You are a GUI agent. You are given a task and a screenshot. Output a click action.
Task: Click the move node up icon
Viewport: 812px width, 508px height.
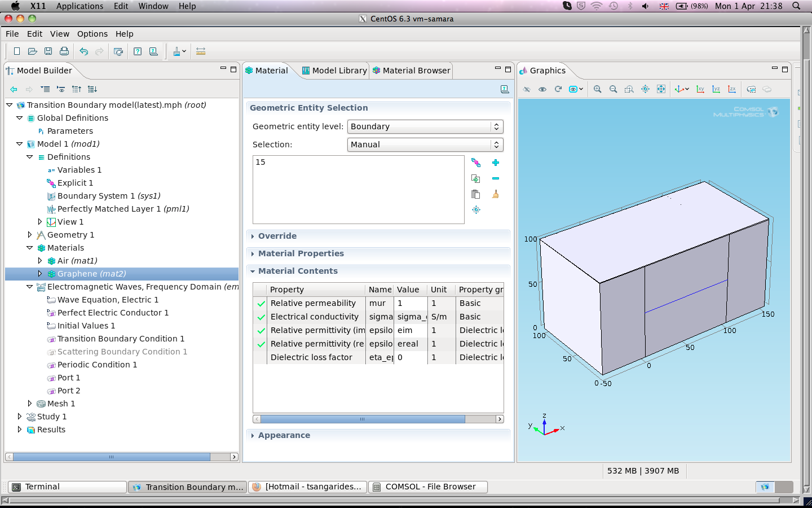coord(77,89)
